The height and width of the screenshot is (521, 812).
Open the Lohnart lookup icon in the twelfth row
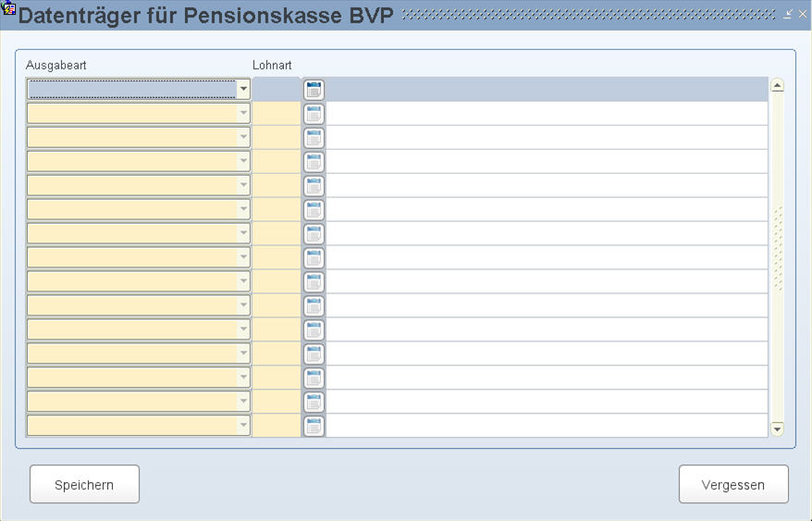pos(314,354)
